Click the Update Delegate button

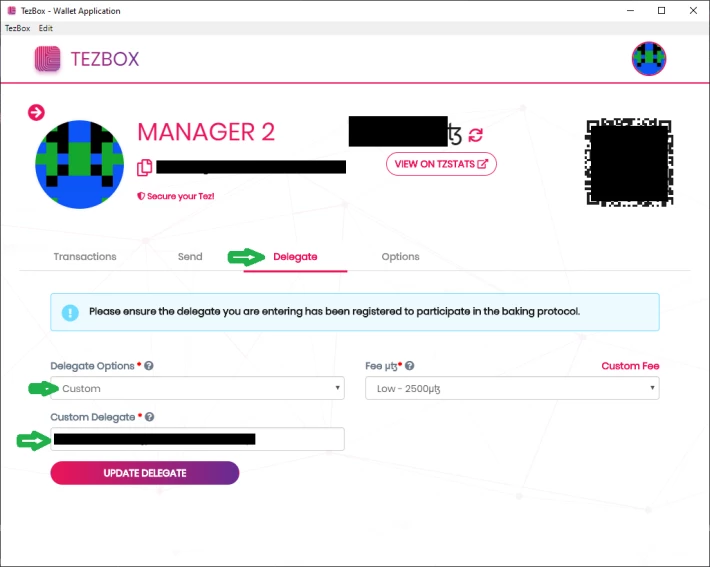[145, 473]
